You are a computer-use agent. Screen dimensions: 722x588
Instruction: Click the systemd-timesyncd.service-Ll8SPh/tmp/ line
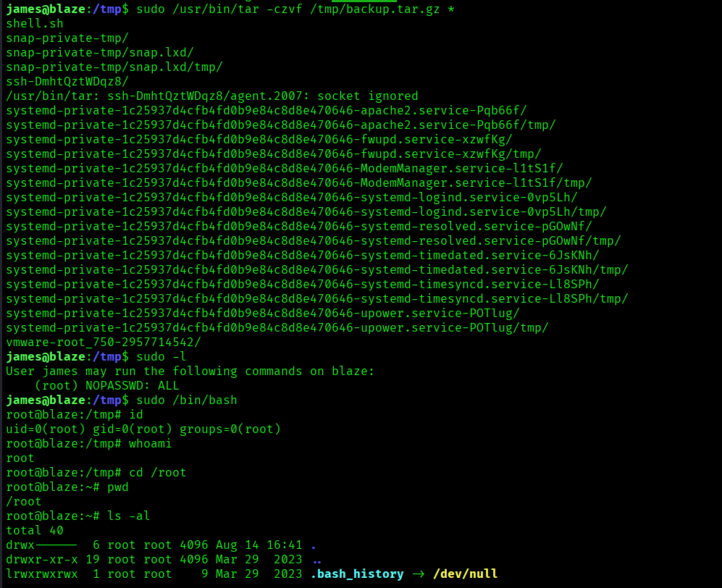[x=316, y=298]
